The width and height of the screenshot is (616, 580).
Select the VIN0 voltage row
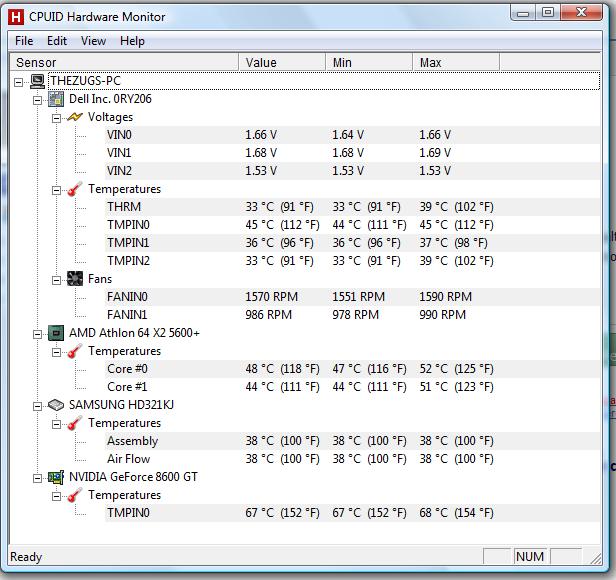coord(352,135)
